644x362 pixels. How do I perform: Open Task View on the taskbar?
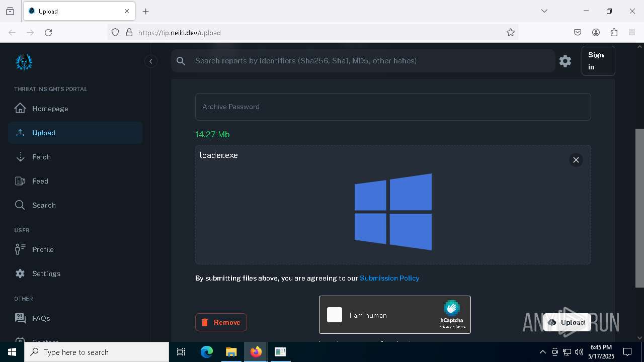point(181,352)
